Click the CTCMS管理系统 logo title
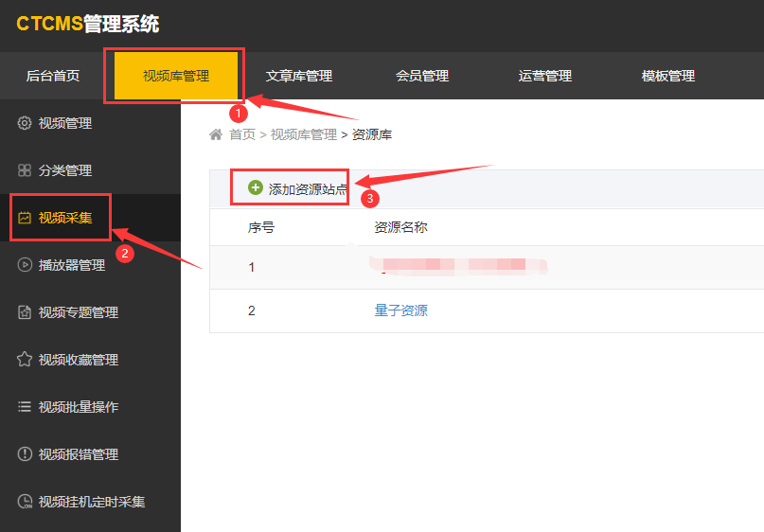The image size is (764, 532). coord(88,25)
